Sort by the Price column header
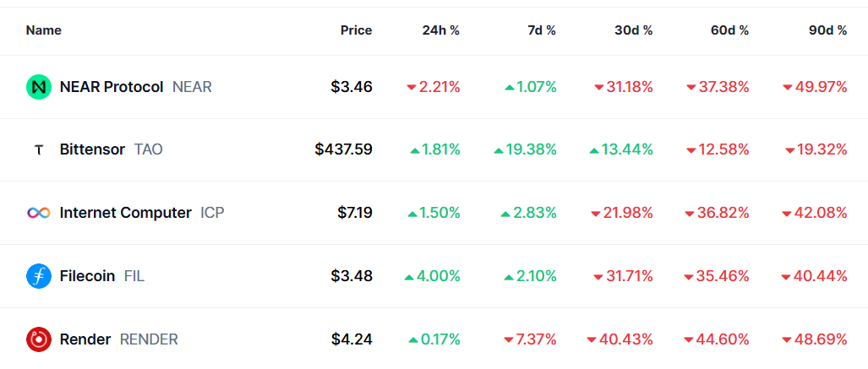Image resolution: width=868 pixels, height=369 pixels. (x=356, y=30)
